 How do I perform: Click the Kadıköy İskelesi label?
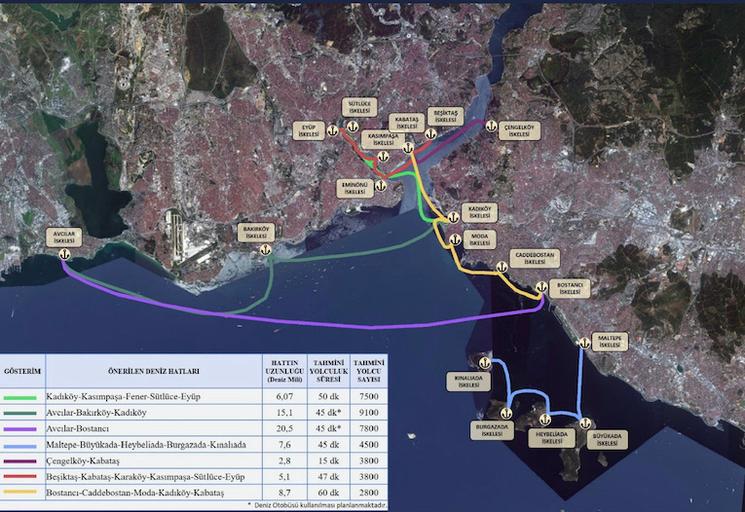(x=478, y=213)
